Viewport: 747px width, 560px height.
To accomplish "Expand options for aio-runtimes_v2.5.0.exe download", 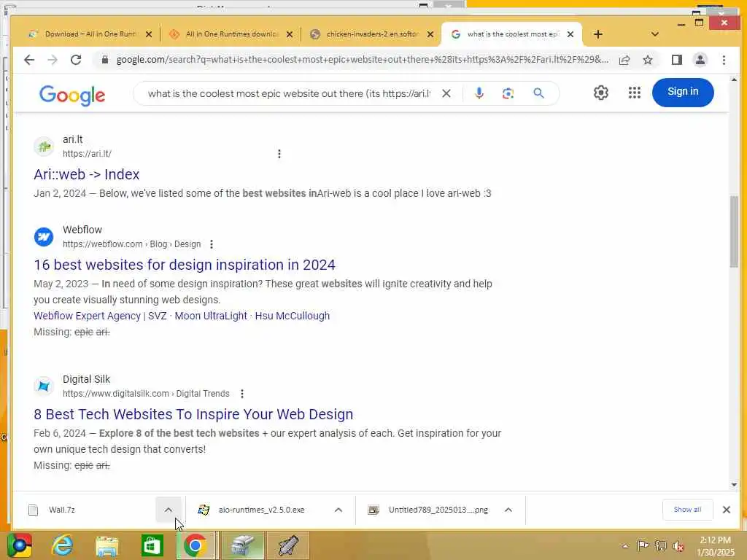I will [x=338, y=510].
